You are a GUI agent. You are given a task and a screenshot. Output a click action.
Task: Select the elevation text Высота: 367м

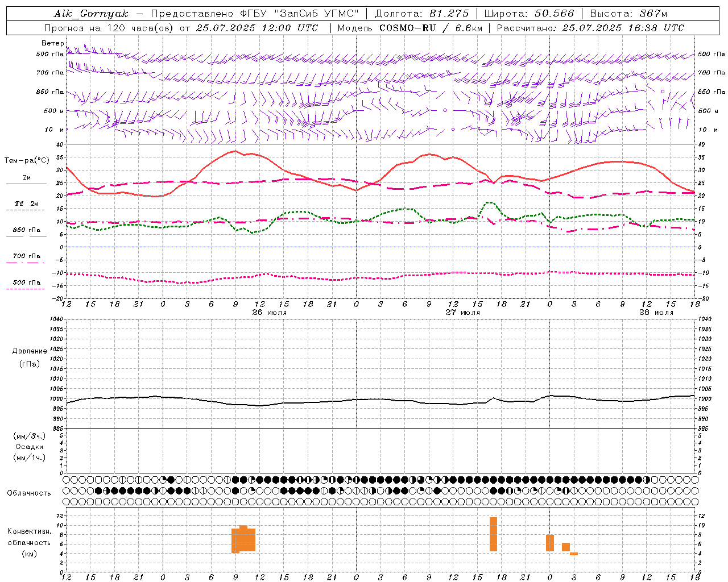(628, 13)
